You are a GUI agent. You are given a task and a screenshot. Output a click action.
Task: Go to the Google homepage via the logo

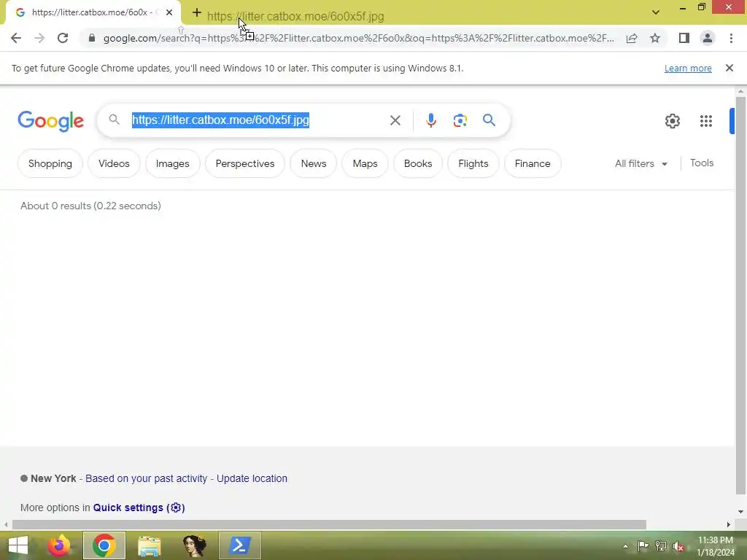pos(51,121)
